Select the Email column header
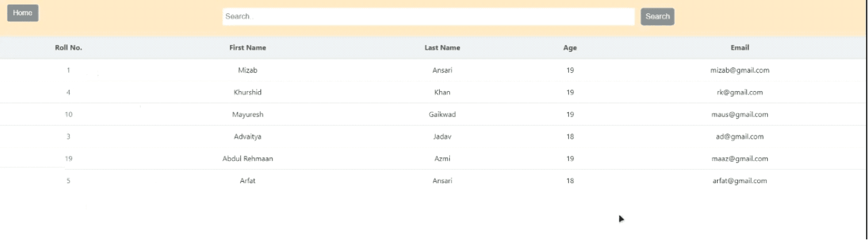 740,47
